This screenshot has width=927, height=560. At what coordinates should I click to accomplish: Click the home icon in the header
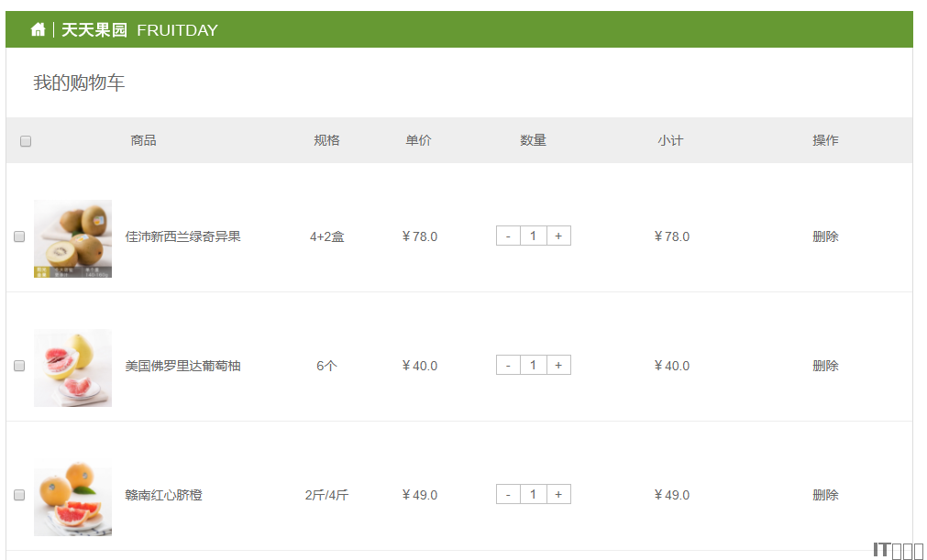click(38, 30)
